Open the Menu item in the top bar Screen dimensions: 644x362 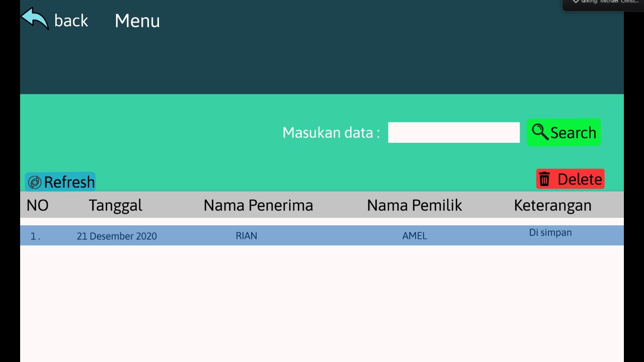(137, 21)
